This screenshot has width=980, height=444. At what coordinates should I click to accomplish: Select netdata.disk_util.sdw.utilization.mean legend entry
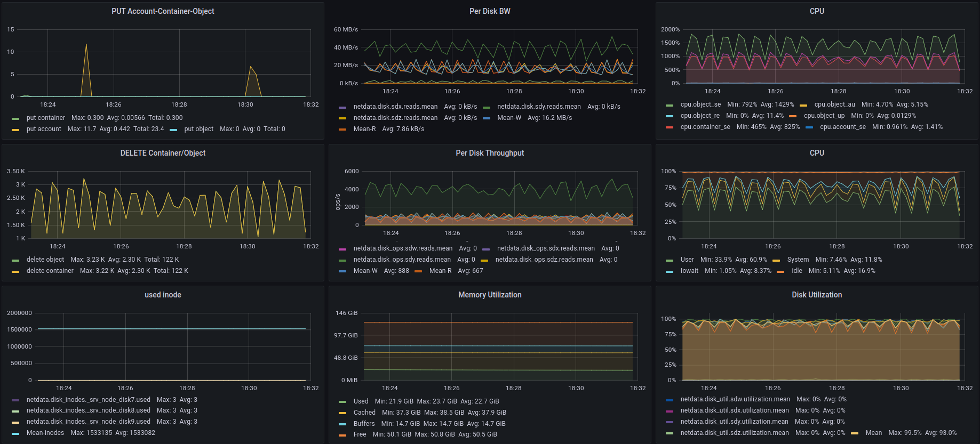pyautogui.click(x=735, y=399)
